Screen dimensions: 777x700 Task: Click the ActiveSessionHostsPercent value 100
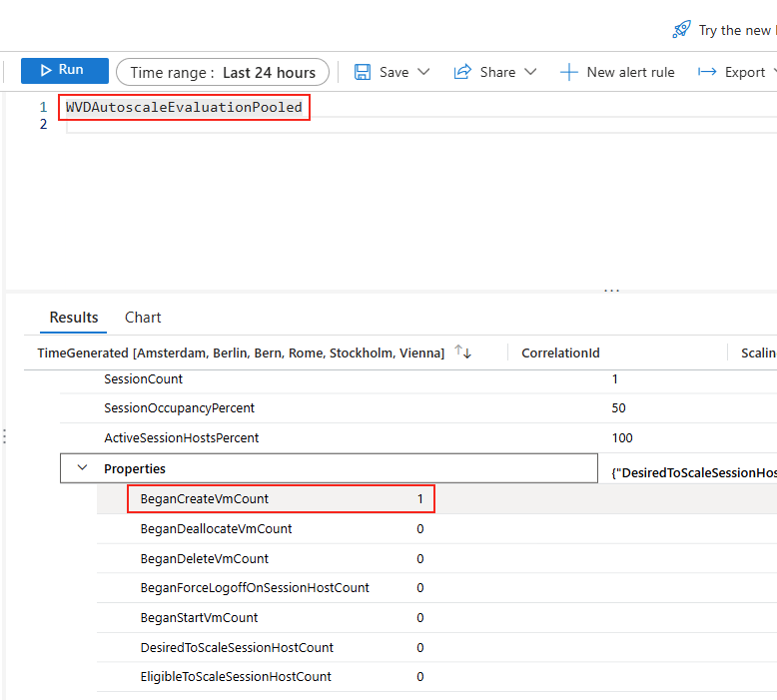click(x=622, y=438)
